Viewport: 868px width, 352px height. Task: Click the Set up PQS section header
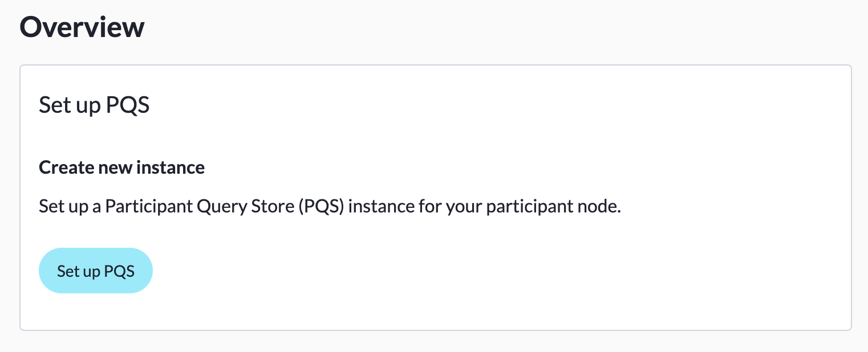pos(94,105)
